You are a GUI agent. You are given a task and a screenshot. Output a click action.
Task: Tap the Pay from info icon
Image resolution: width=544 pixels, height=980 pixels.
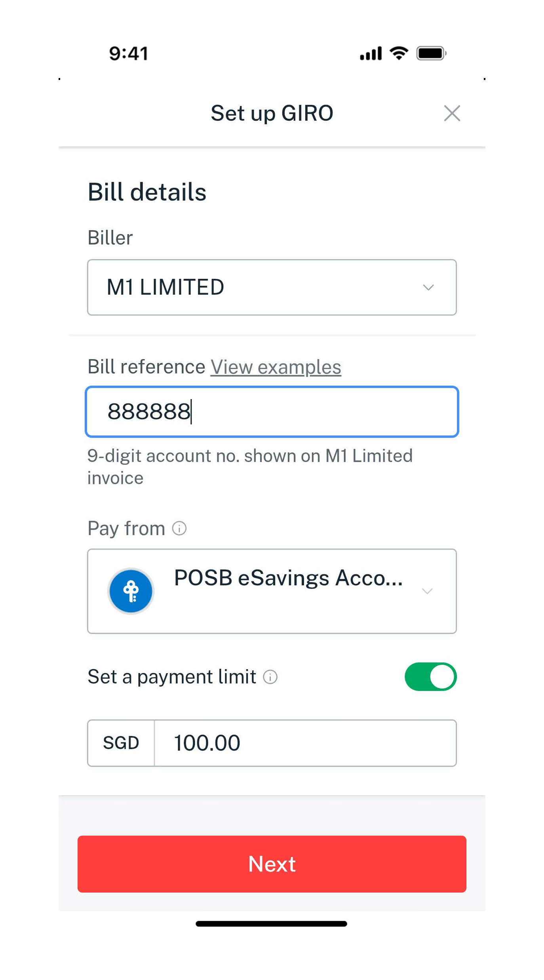[x=179, y=528]
